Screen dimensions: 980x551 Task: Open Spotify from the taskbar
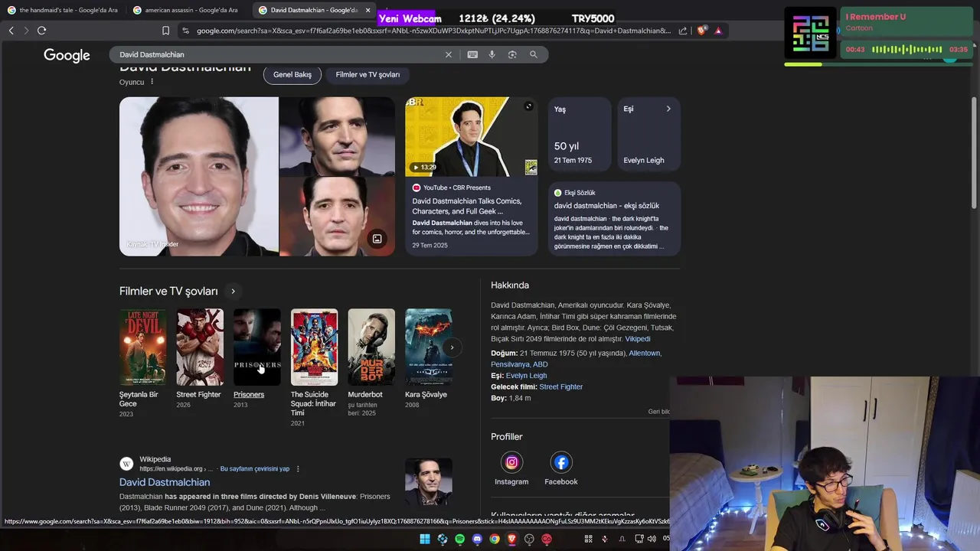click(459, 539)
